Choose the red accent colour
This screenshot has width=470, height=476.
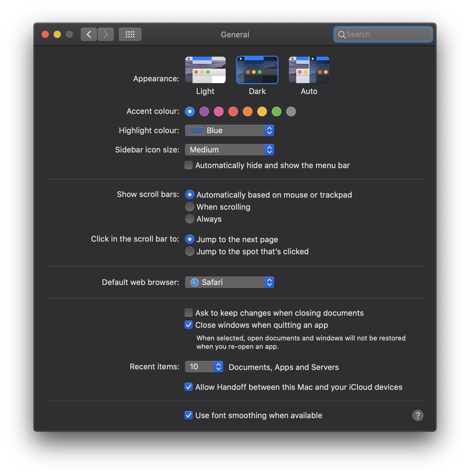pos(233,111)
